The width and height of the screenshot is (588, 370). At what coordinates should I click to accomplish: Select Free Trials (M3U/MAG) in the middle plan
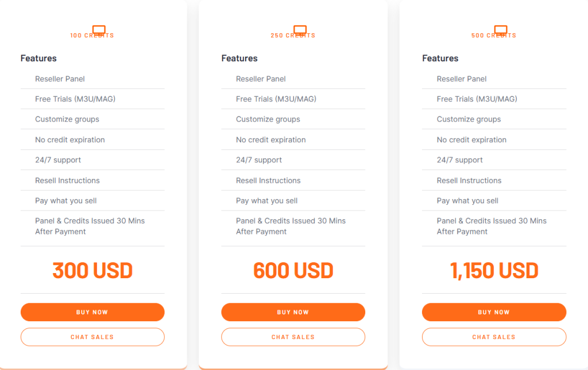coord(276,99)
